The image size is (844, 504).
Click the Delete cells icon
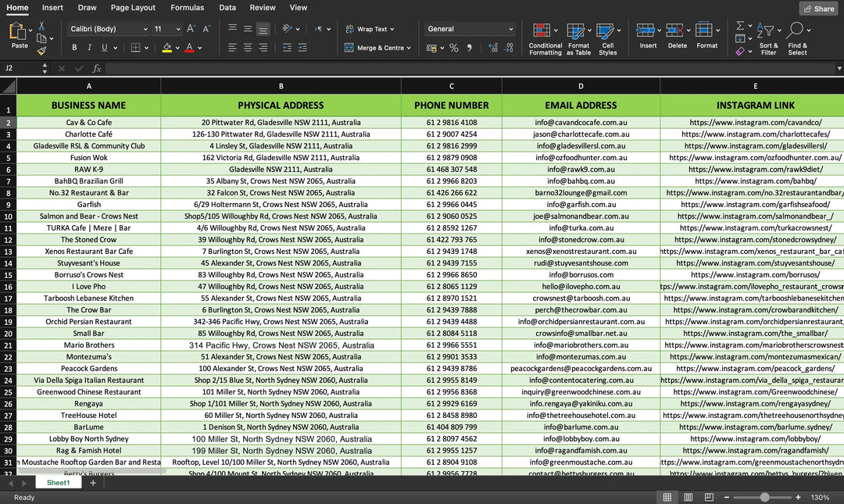(x=674, y=31)
